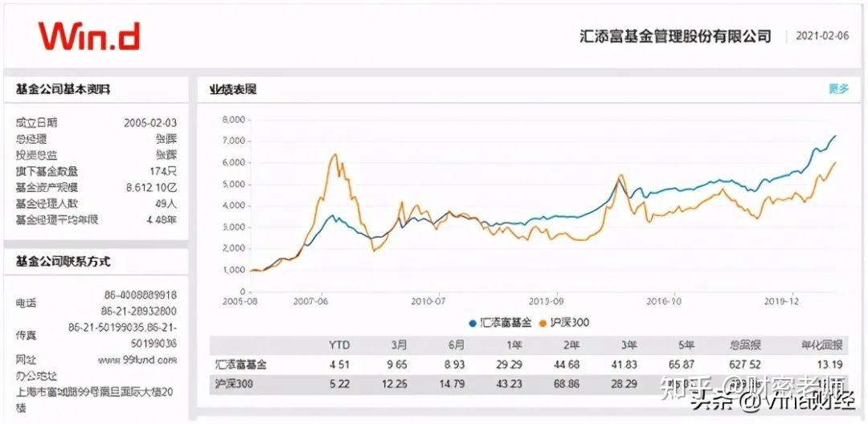Toggle the blue 汇添富基金 legend marker
Viewport: 868px width, 424px height.
(x=473, y=323)
